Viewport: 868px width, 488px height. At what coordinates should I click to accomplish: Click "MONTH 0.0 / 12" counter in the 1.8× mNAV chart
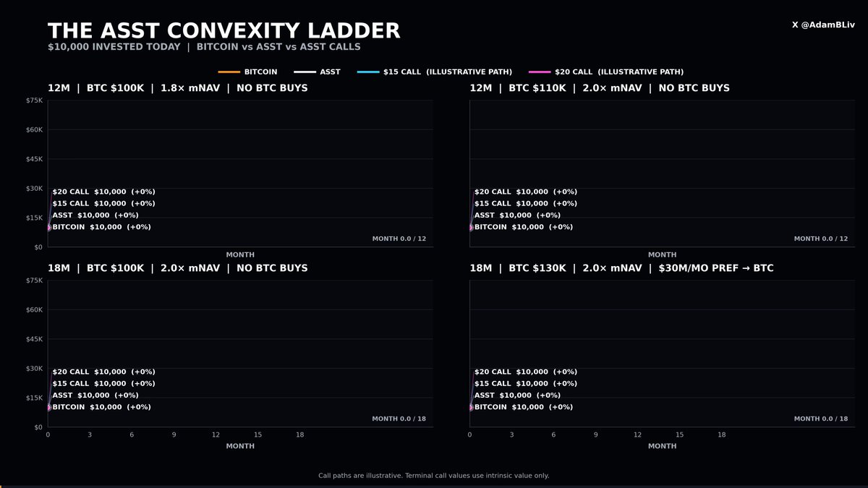pyautogui.click(x=399, y=239)
